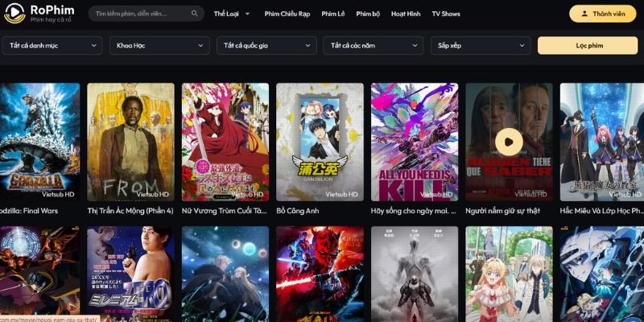Select the Phim bộ menu item

[x=368, y=14]
